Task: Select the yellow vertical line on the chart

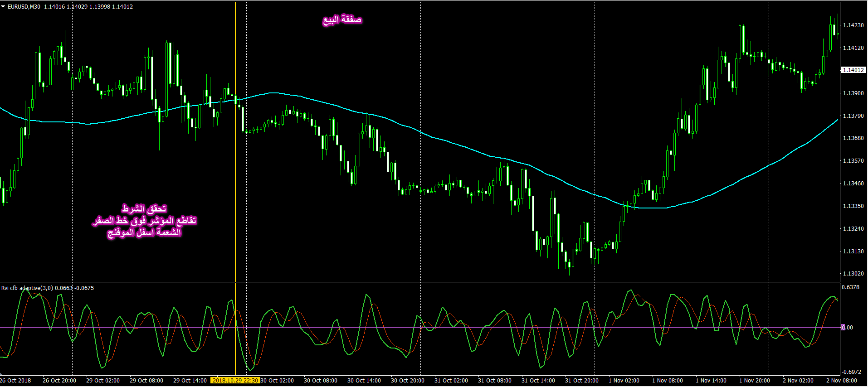Action: [x=235, y=181]
